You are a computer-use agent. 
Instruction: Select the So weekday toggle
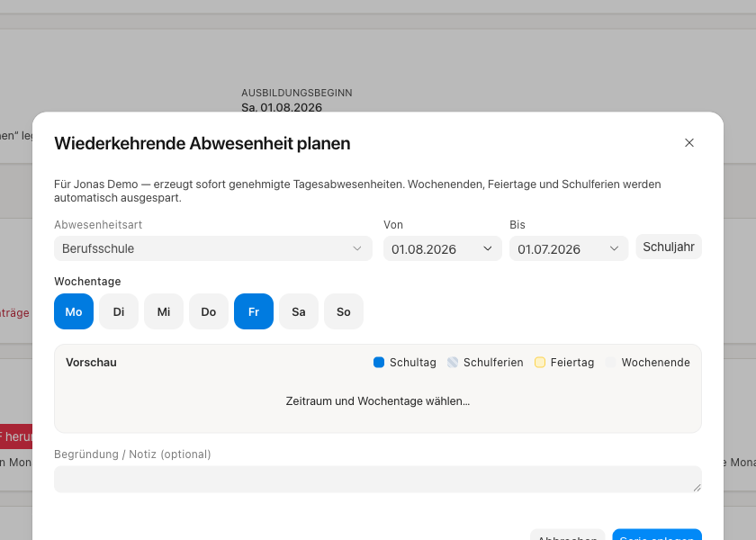tap(344, 311)
